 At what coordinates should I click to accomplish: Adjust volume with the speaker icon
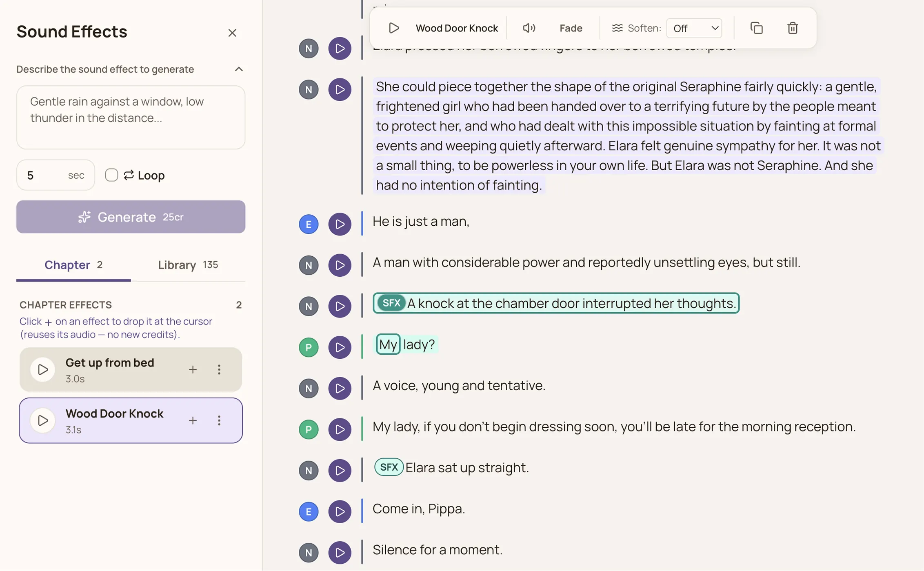(x=529, y=28)
